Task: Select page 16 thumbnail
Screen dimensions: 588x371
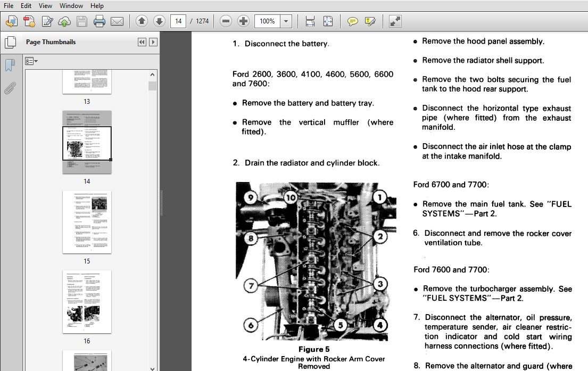Action: pos(87,302)
